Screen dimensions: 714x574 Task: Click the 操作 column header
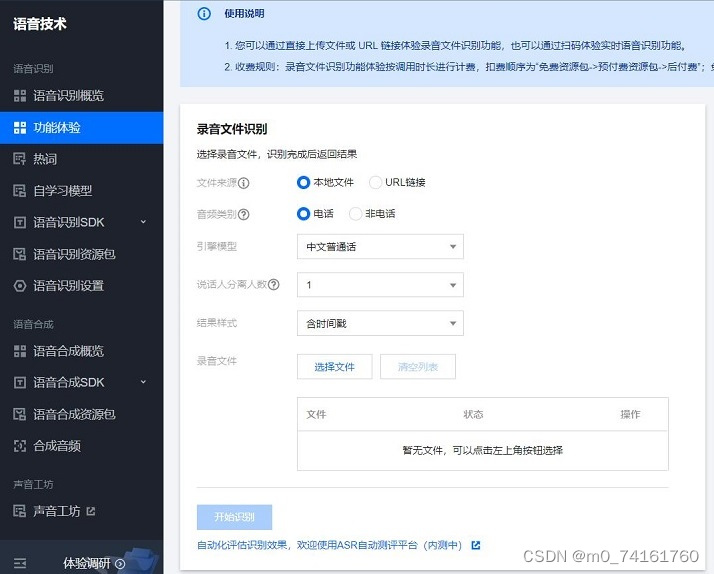pos(630,414)
